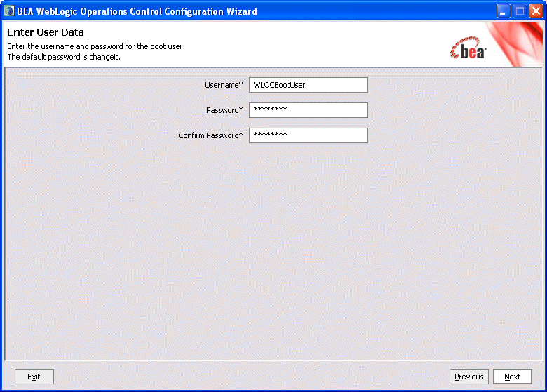Click 'Enter the username and password' instruction
Screen dimensions: 547x392
click(96, 46)
